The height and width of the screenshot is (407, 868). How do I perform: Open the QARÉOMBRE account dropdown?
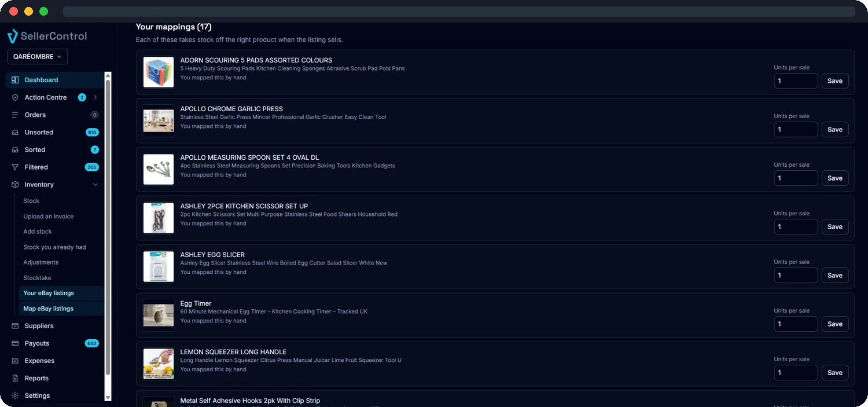click(x=38, y=57)
